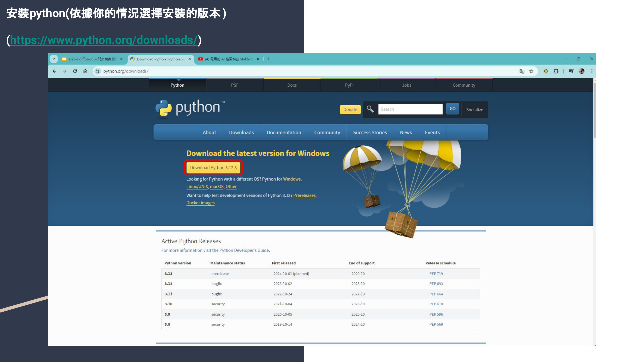The width and height of the screenshot is (644, 362).
Task: Open the Chrome three-dot menu
Action: [592, 71]
